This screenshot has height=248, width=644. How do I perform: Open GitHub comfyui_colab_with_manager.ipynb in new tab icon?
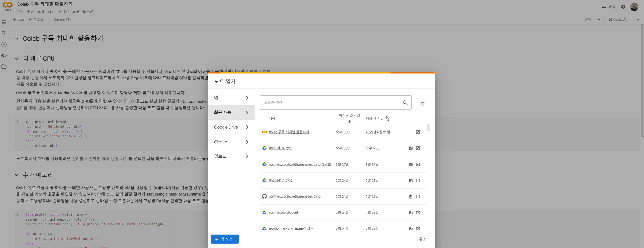[418, 196]
